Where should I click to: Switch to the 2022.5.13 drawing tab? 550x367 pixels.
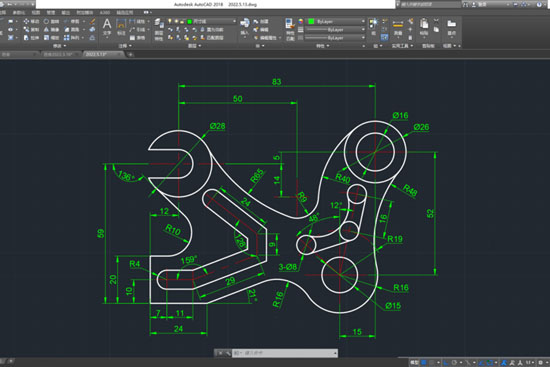click(x=103, y=54)
